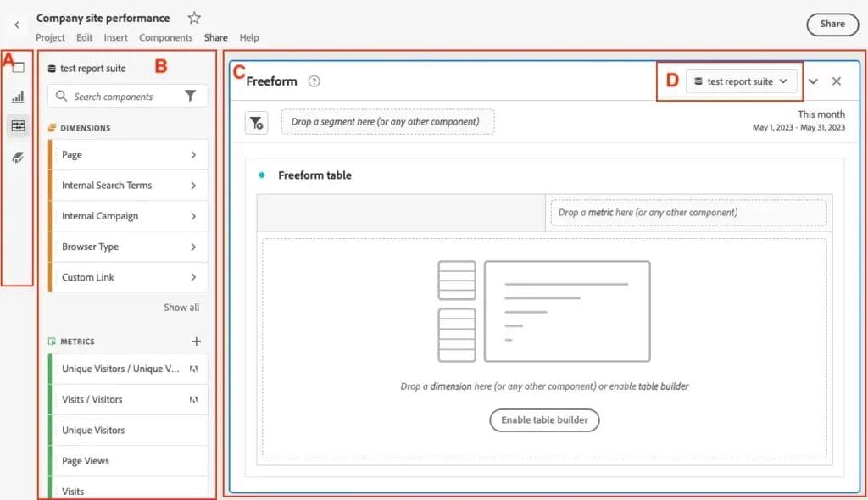Viewport: 868px width, 500px height.
Task: Open the panel report suite dropdown
Action: (x=741, y=81)
